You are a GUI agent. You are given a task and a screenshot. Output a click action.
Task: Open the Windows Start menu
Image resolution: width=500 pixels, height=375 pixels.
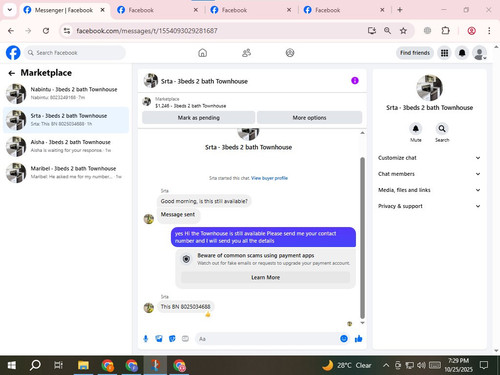tap(12, 365)
